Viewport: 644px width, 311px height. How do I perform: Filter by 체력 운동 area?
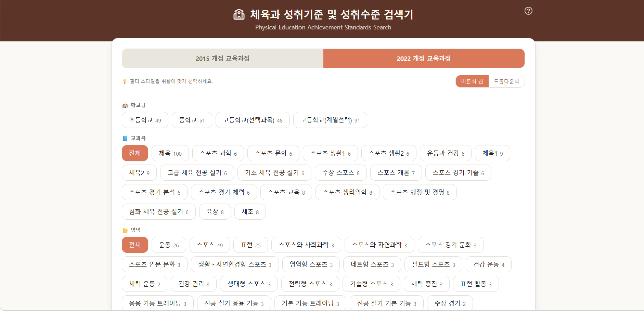pos(145,284)
